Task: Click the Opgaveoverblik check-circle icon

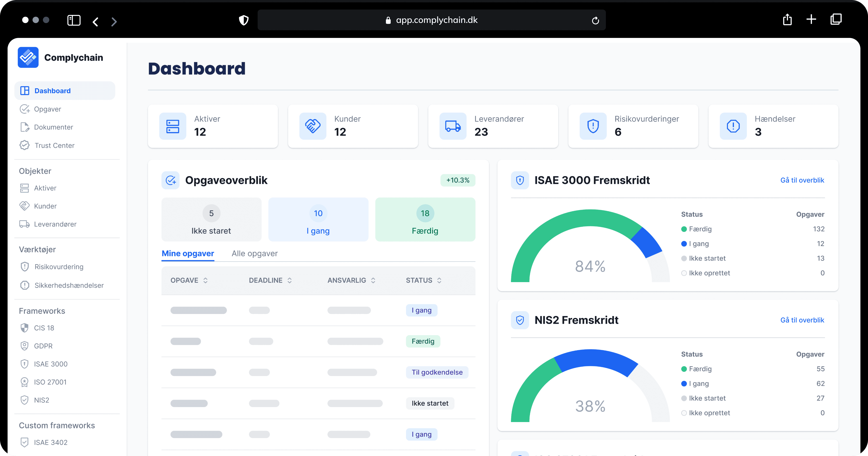Action: coord(170,180)
